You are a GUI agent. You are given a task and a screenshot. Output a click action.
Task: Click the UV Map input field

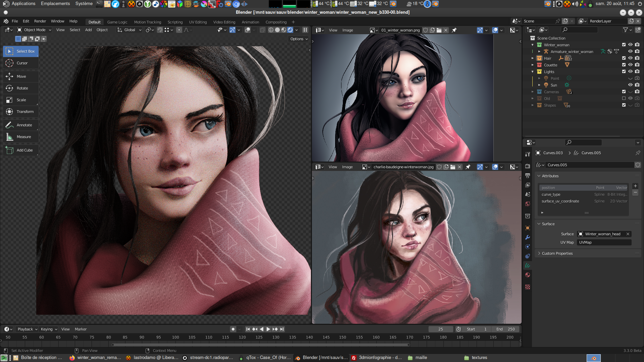pyautogui.click(x=604, y=242)
